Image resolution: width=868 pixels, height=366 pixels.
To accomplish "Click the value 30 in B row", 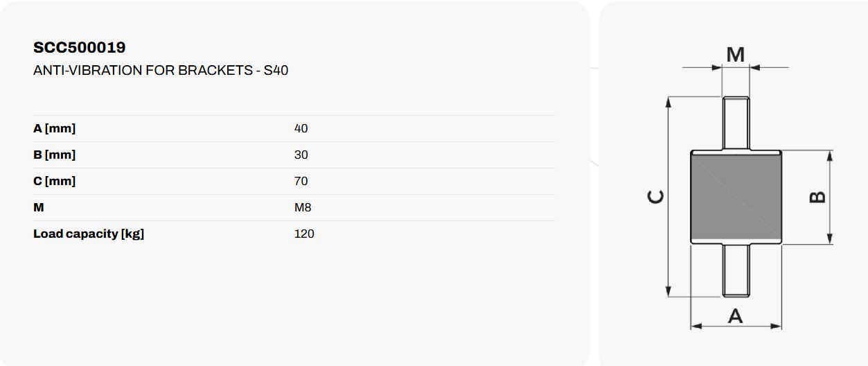I will pos(301,155).
